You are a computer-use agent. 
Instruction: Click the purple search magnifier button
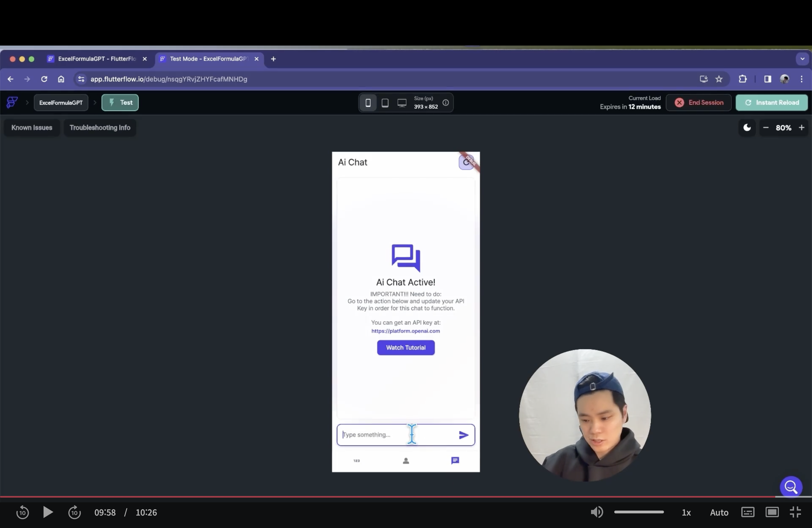791,487
